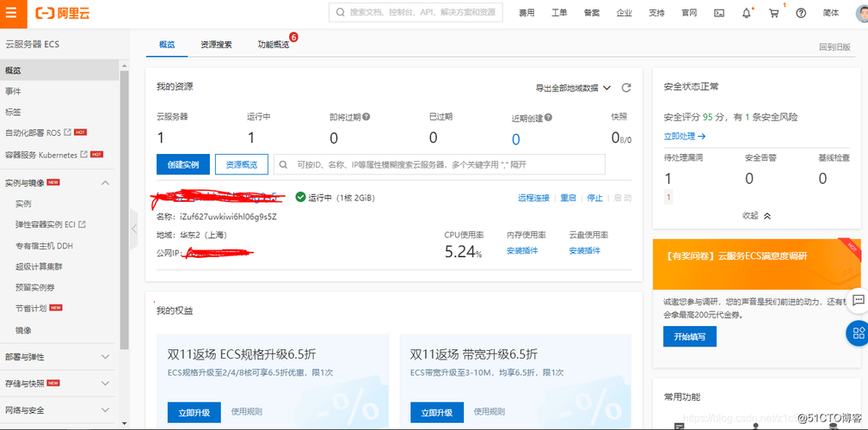The width and height of the screenshot is (868, 430).
Task: Collapse security panel via 收起
Action: click(x=757, y=216)
